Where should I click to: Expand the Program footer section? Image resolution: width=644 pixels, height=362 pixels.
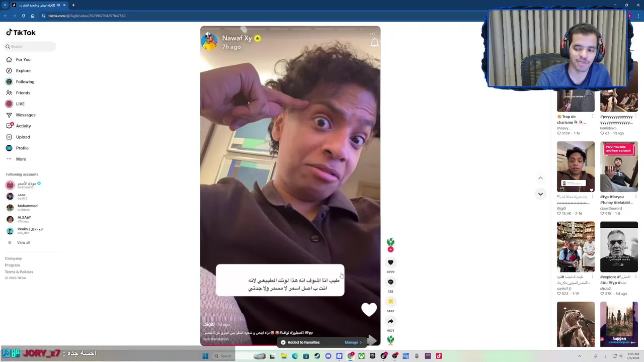(12, 265)
